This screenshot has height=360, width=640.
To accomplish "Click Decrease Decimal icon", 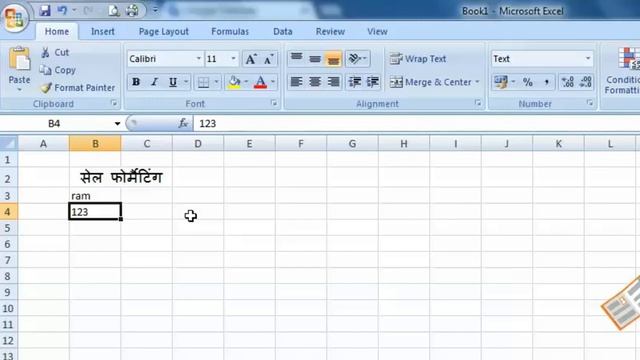I will click(x=586, y=82).
